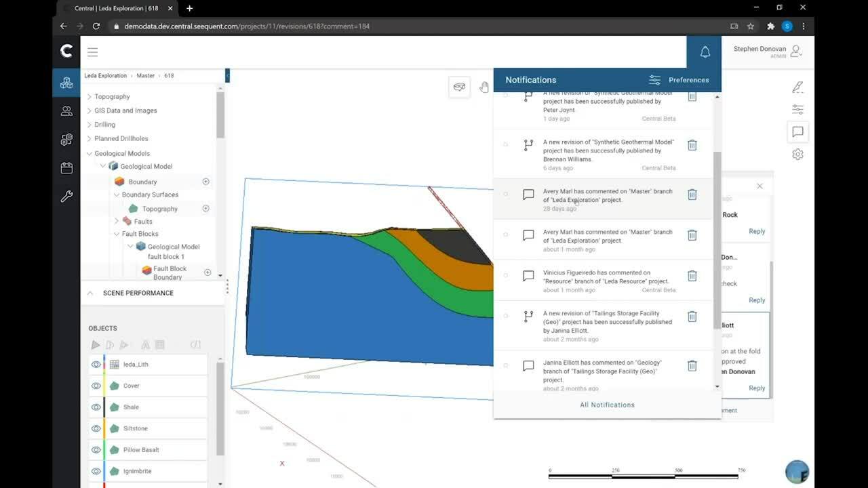Viewport: 868px width, 488px height.
Task: Collapse Boundary Surfaces node
Action: 117,195
